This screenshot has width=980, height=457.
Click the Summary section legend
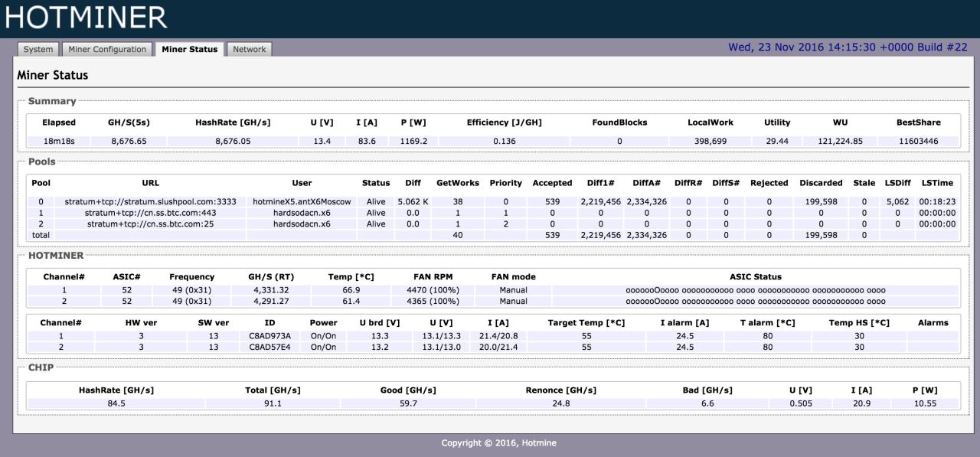[52, 101]
